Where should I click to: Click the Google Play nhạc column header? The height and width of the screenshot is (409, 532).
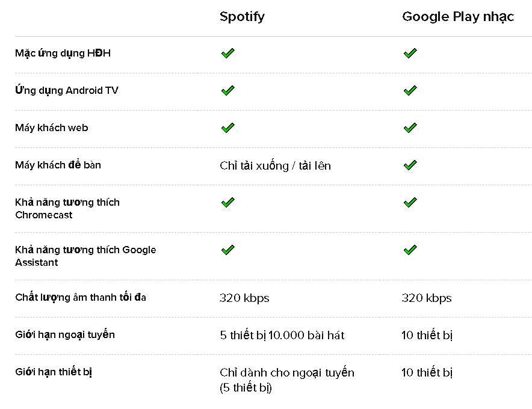point(457,16)
